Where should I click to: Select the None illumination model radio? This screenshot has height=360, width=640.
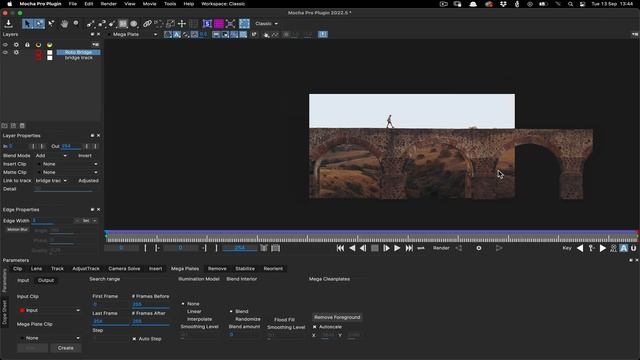pyautogui.click(x=183, y=304)
